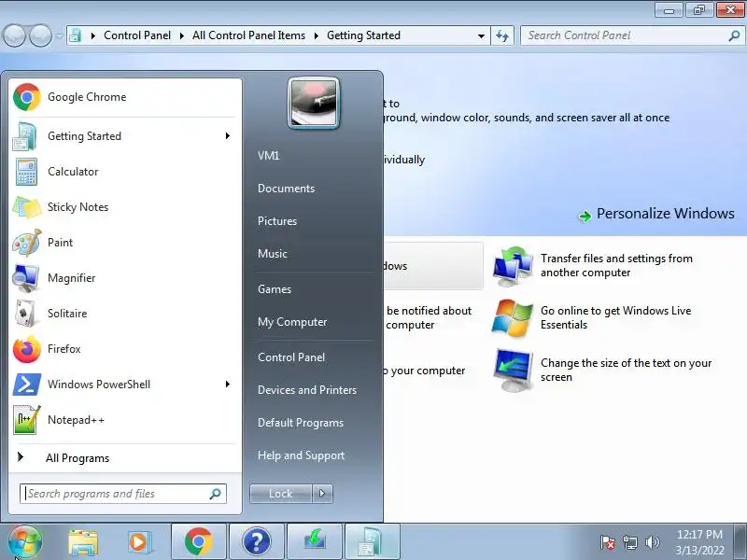Click the user account picture
This screenshot has height=560, width=747.
coord(314,104)
